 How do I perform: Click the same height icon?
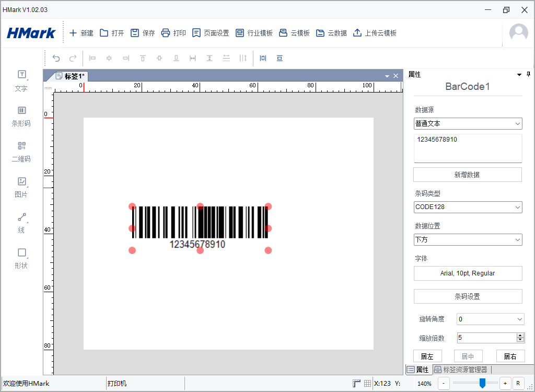(x=210, y=58)
